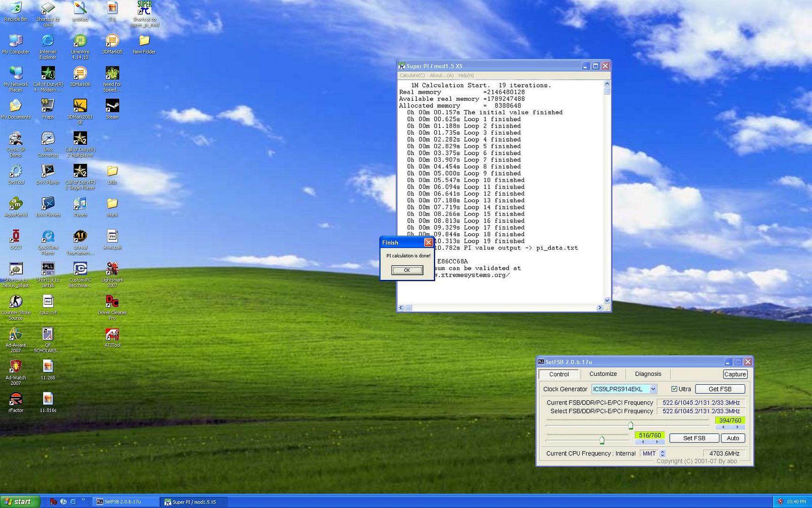The width and height of the screenshot is (812, 508).
Task: Open the Recycle Bin desktop icon
Action: click(16, 11)
